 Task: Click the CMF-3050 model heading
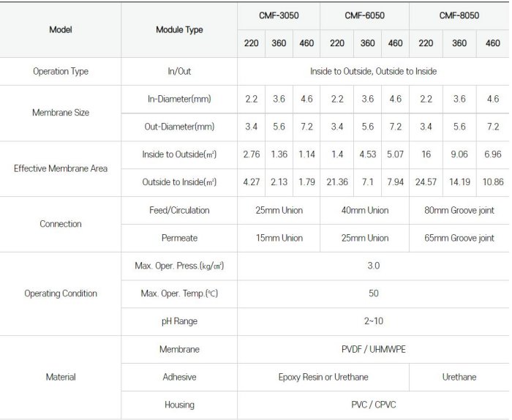[279, 15]
